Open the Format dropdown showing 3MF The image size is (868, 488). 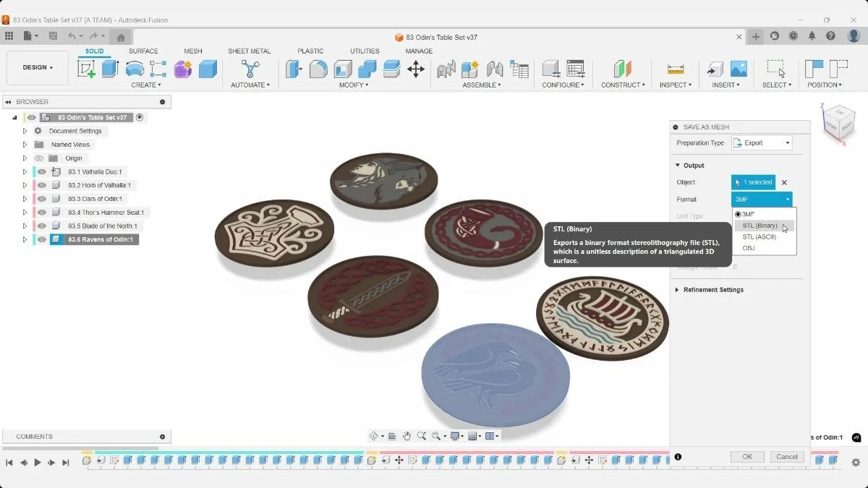762,200
